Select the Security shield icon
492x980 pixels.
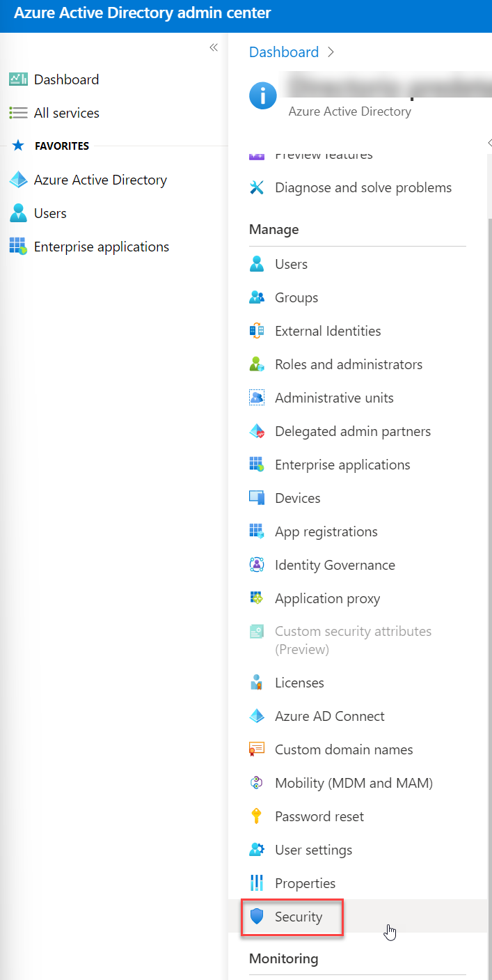click(x=257, y=917)
